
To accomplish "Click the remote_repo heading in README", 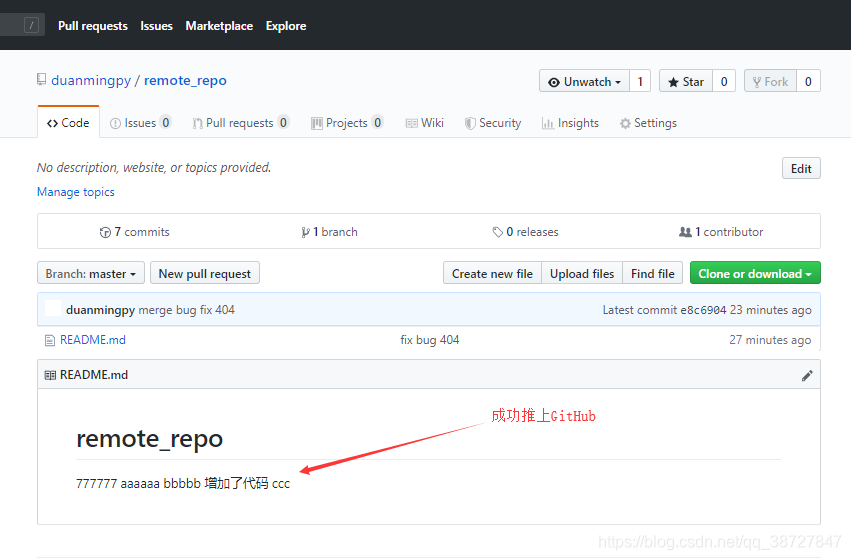I will (150, 438).
